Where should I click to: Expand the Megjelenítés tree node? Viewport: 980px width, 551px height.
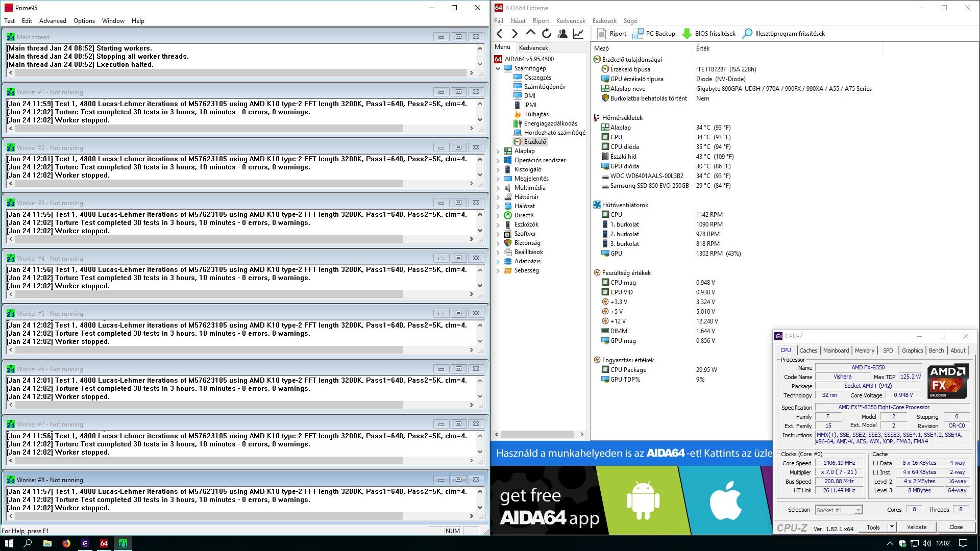(498, 179)
